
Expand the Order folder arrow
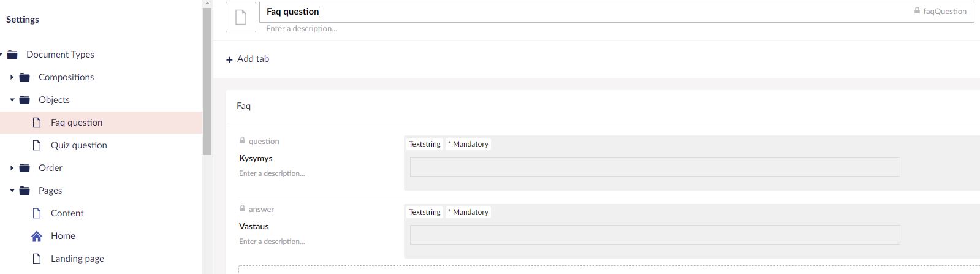coord(12,168)
